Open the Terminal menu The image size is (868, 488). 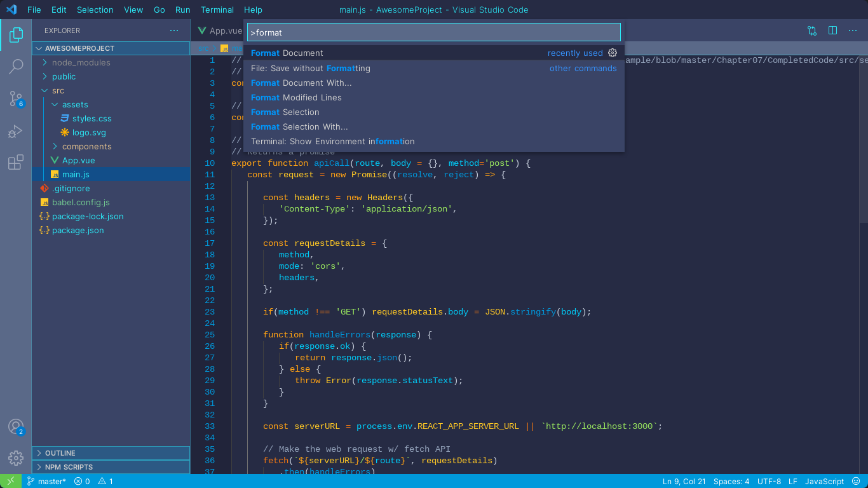point(217,10)
